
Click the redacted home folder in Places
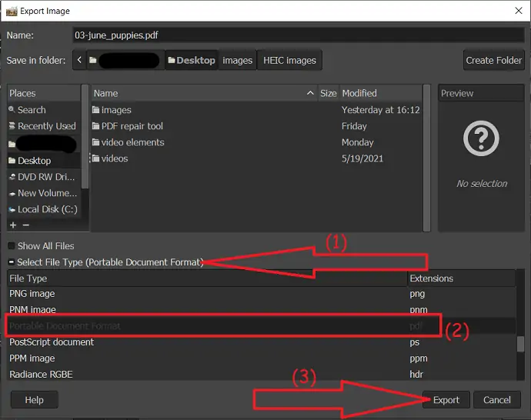[x=44, y=144]
